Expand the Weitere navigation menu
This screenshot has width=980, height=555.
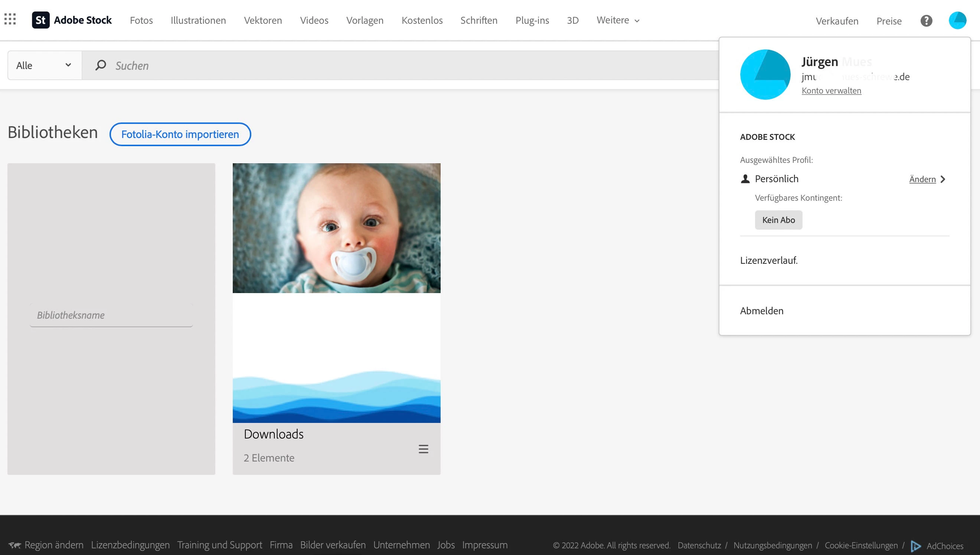pyautogui.click(x=618, y=20)
